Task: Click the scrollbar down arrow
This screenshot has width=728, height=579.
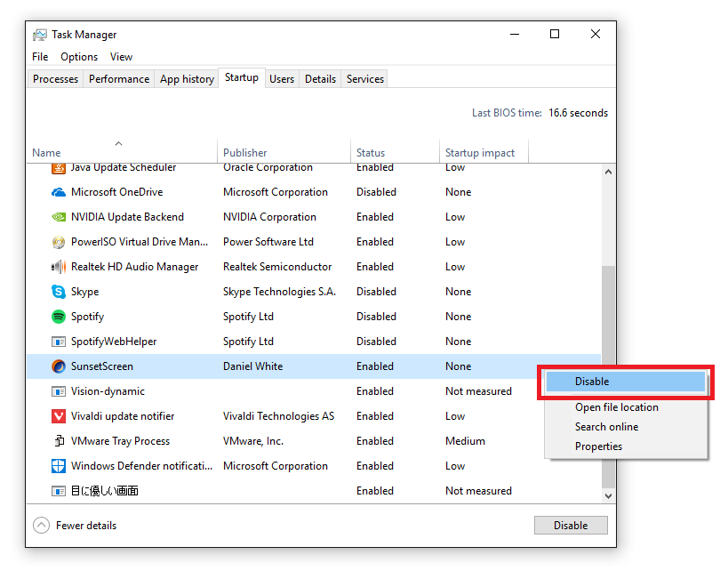Action: coord(608,495)
